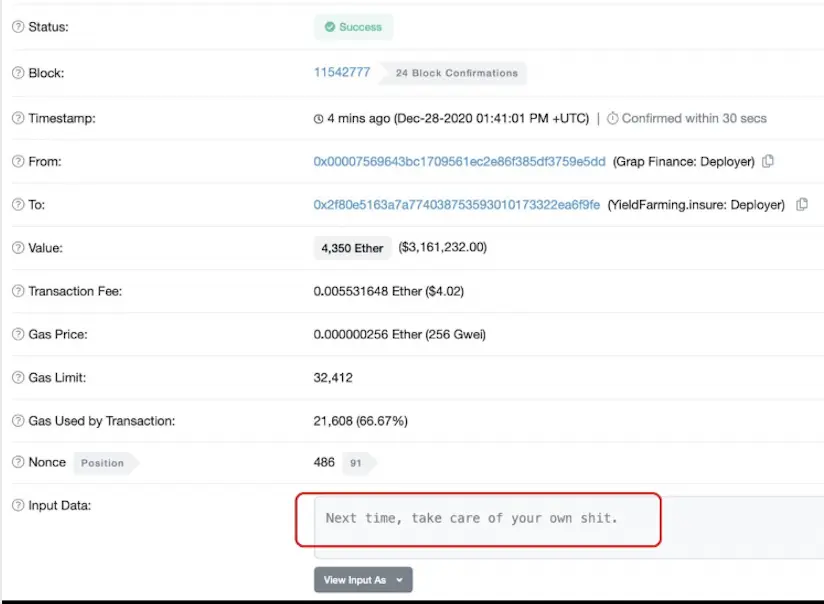Image resolution: width=824 pixels, height=604 pixels.
Task: Click the clock icon before 4 mins ago
Action: (x=318, y=119)
